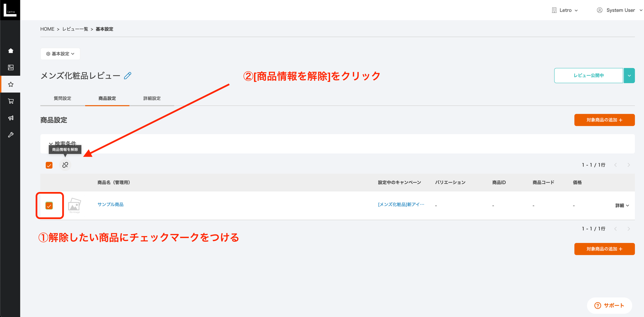Click the shopping cart sidebar icon

(x=11, y=101)
